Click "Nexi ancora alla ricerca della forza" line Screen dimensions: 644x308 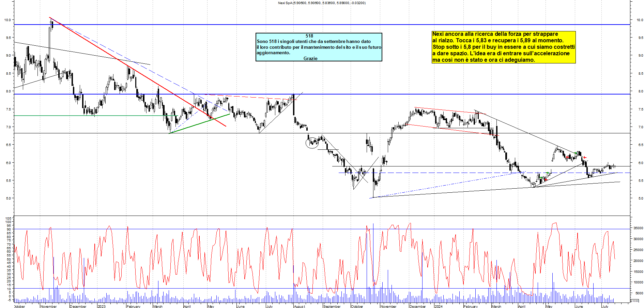click(495, 34)
